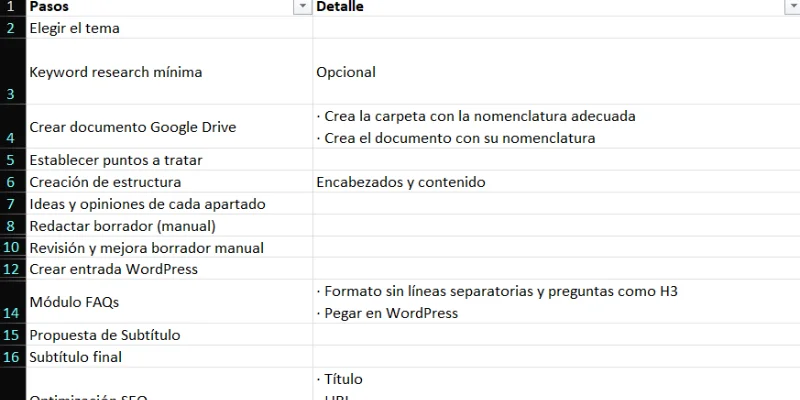Select row header 8
The image size is (800, 400).
pyautogui.click(x=13, y=226)
